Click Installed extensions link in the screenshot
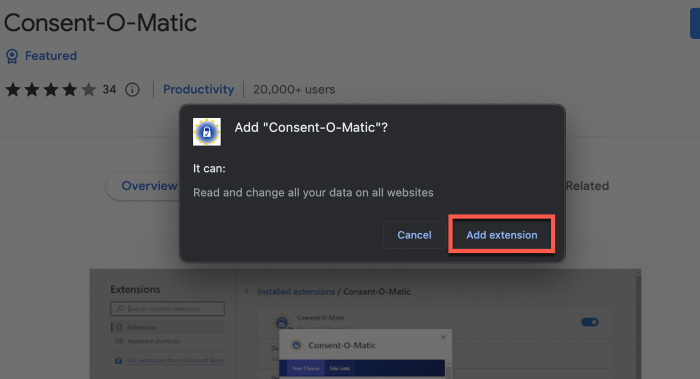700x379 pixels. [x=296, y=292]
